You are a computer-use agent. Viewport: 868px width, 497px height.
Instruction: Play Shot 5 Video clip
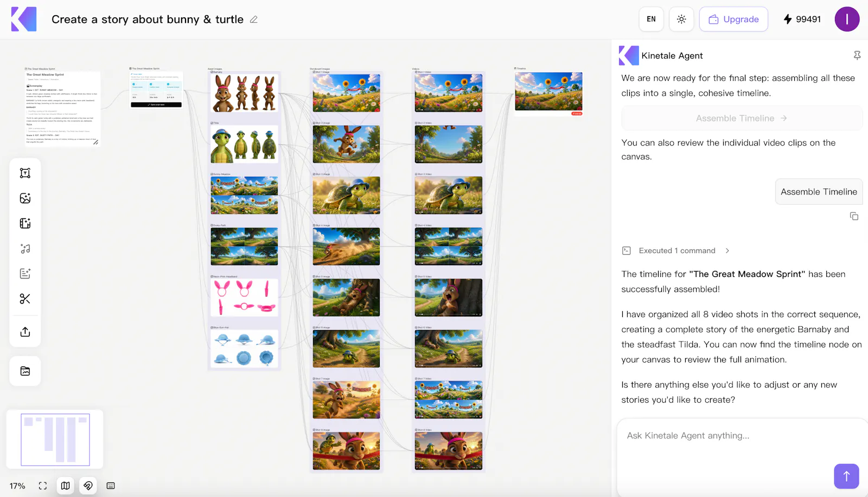click(449, 298)
